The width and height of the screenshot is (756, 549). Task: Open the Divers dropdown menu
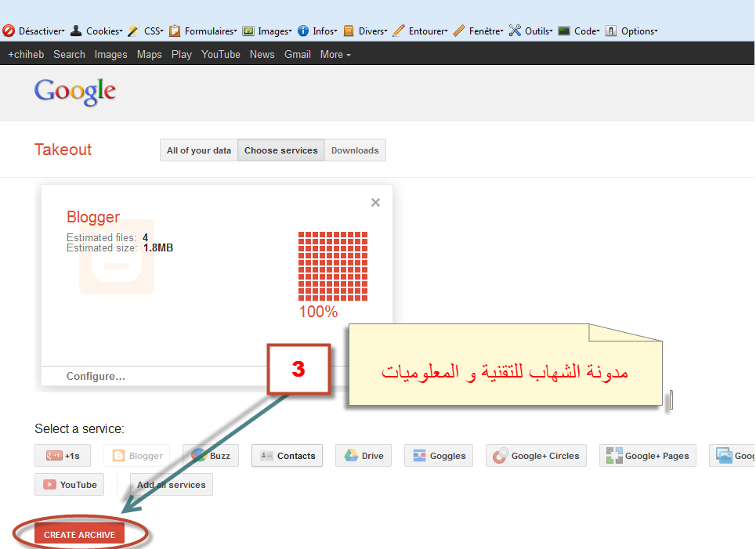[373, 31]
